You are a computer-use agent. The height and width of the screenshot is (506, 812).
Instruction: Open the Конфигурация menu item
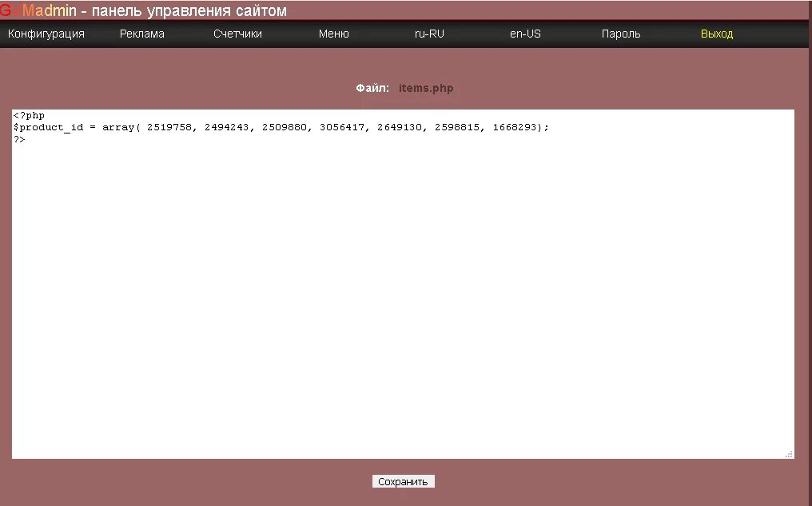[46, 34]
